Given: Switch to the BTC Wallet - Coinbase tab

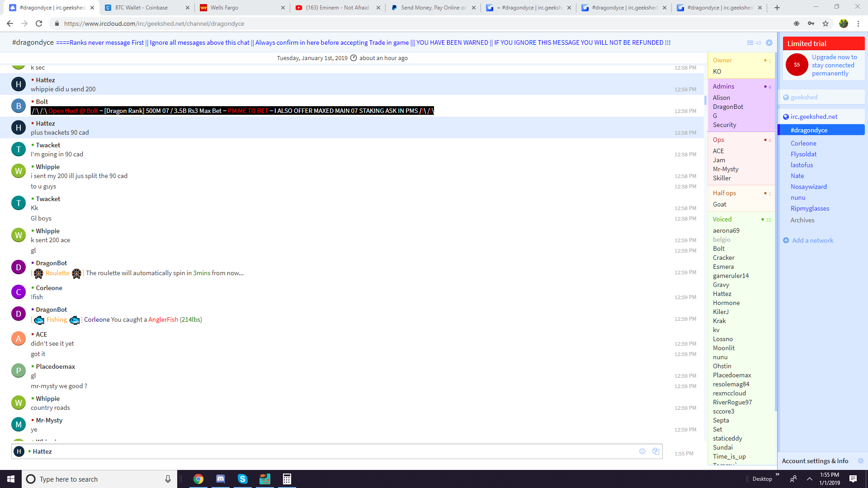Looking at the screenshot, I should [x=141, y=8].
